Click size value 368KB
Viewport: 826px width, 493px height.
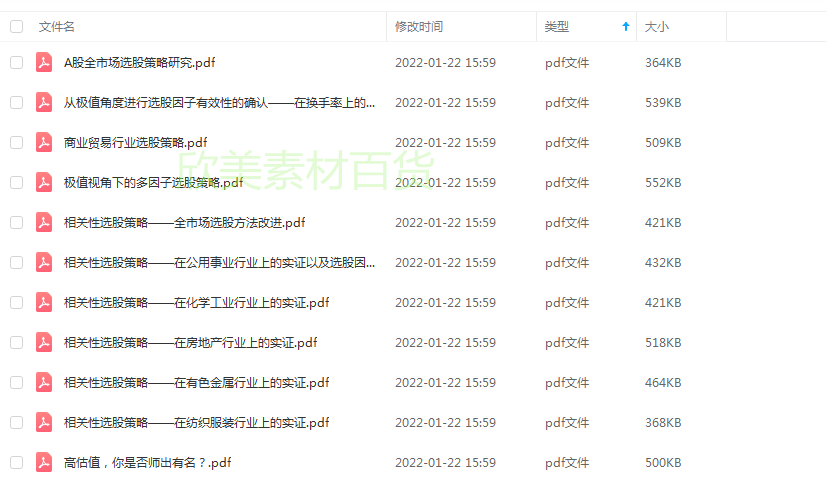(663, 423)
